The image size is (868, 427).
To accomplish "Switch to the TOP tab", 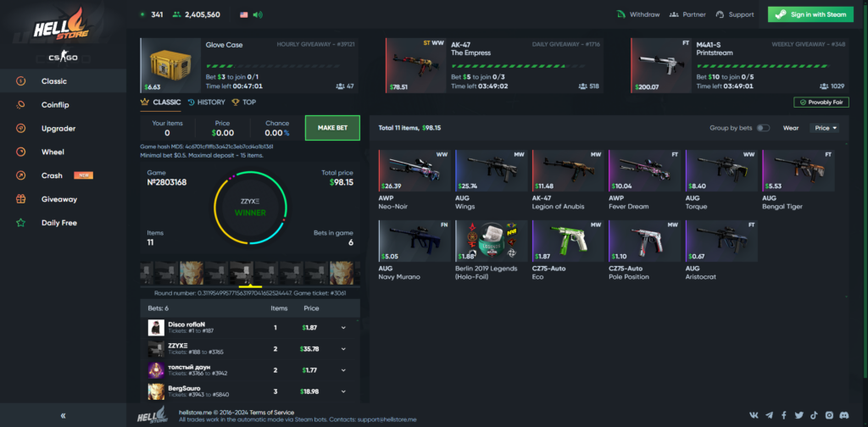I will pos(244,102).
